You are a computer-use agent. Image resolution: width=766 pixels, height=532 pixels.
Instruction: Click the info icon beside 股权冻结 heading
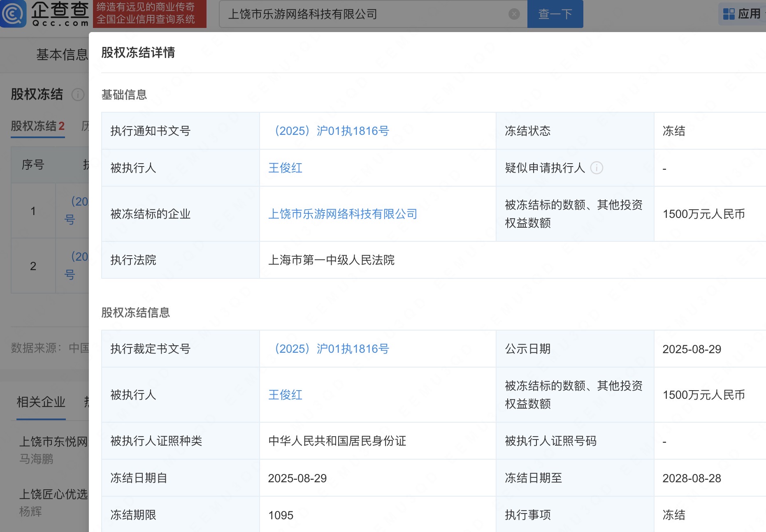tap(78, 95)
